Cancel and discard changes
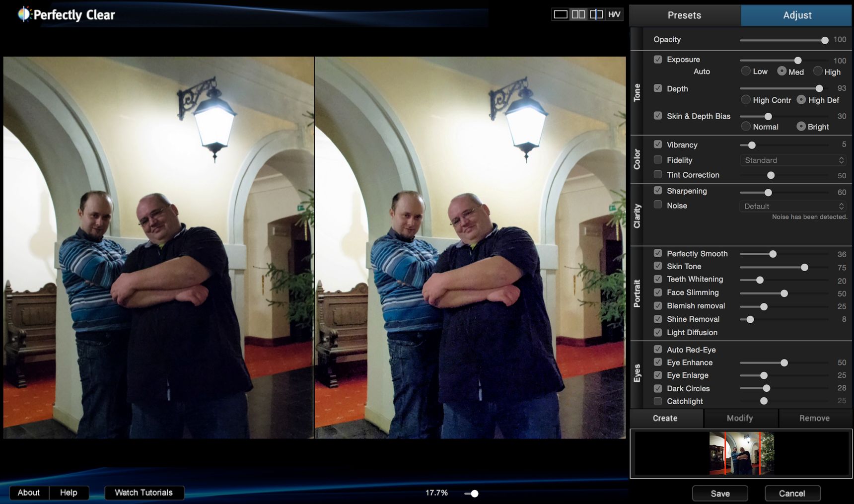Image resolution: width=854 pixels, height=504 pixels. click(x=792, y=494)
